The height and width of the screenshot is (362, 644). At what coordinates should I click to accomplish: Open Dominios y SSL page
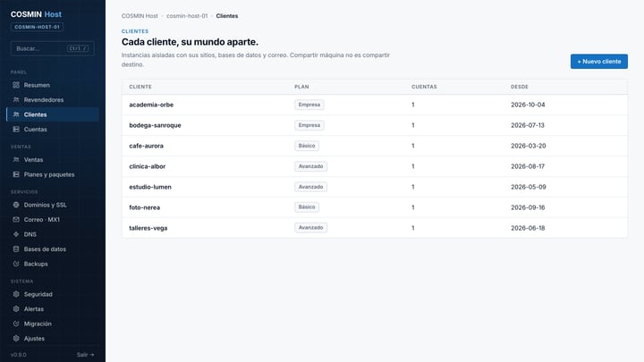pyautogui.click(x=53, y=205)
